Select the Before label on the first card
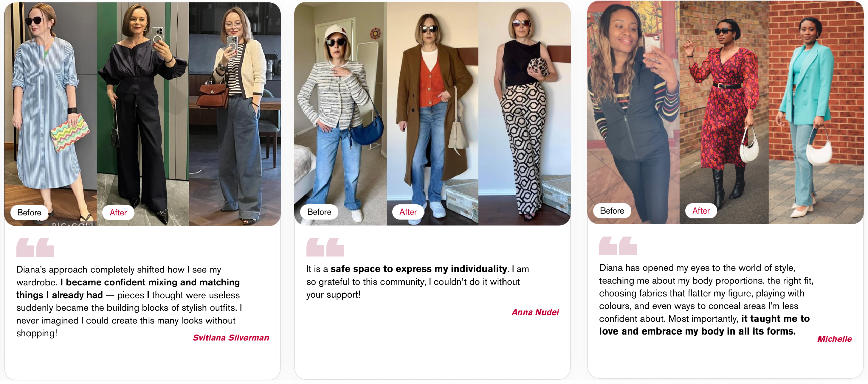The width and height of the screenshot is (868, 384). pos(29,213)
